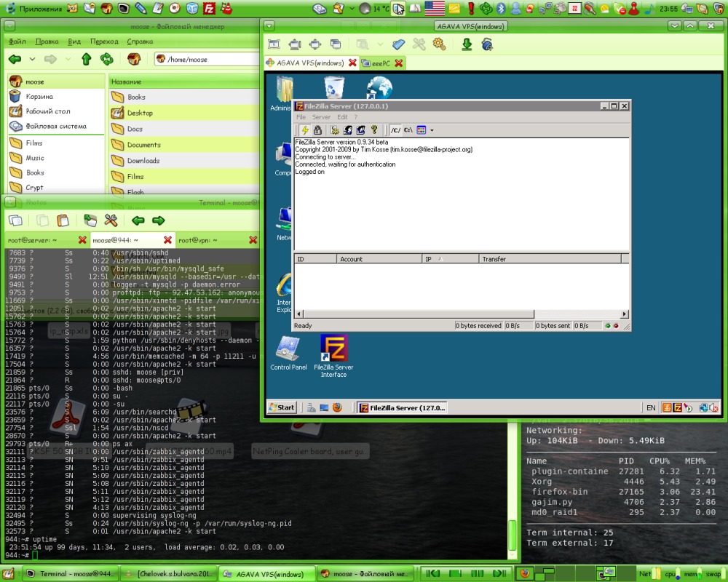Screen dimensions: 728x582
Task: Open the Справка menu in file manager
Action: [x=140, y=41]
